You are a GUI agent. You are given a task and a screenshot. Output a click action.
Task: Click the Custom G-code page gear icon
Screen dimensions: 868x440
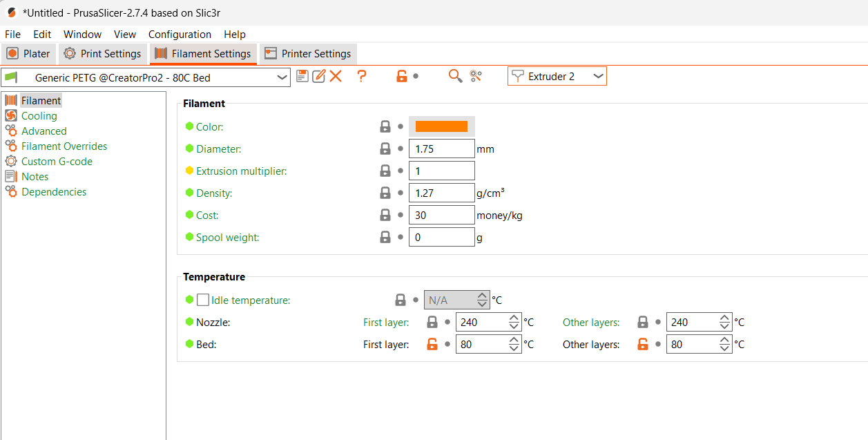(10, 161)
